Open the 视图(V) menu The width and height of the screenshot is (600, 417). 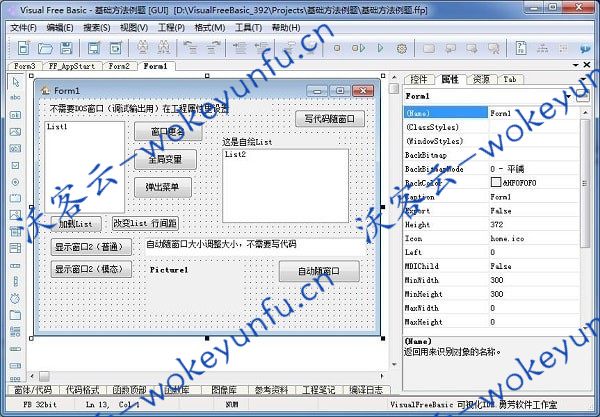pos(134,28)
